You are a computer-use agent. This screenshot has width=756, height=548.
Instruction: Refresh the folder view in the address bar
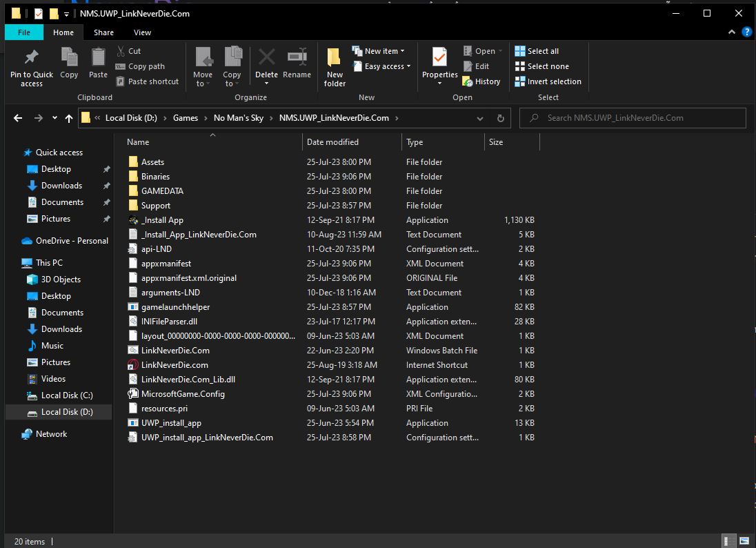(499, 118)
